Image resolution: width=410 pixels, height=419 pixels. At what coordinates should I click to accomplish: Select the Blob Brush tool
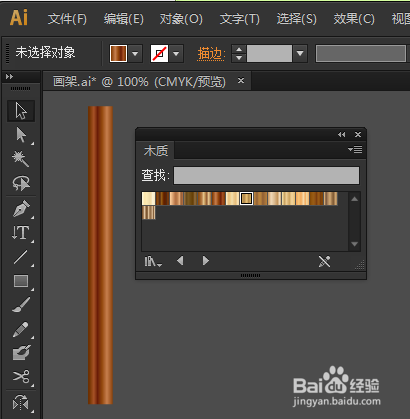coord(21,353)
